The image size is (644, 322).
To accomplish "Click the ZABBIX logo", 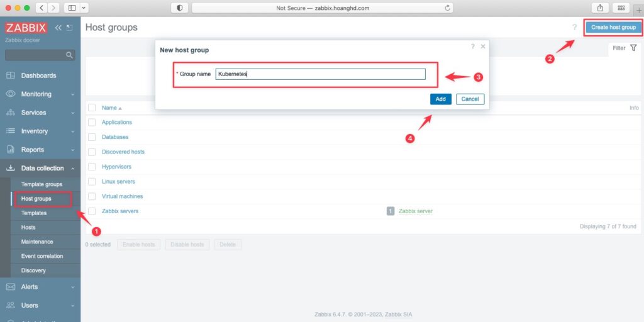I will (x=26, y=28).
